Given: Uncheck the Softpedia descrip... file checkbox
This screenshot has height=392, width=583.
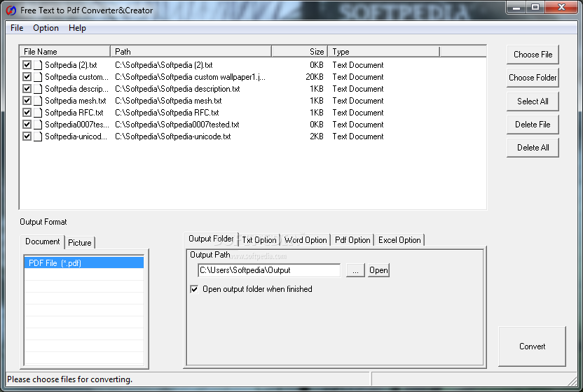Looking at the screenshot, I should pyautogui.click(x=27, y=89).
